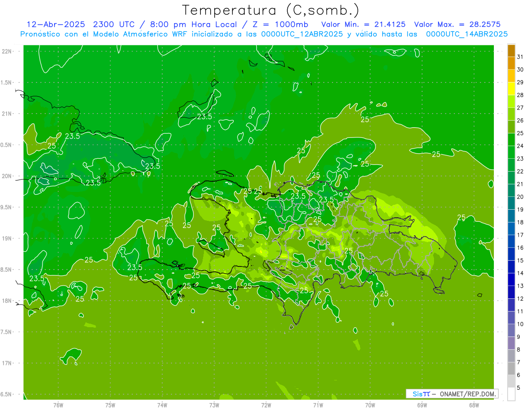This screenshot has width=532, height=411.
Task: Click the 22N latitude axis label
Action: pos(7,51)
